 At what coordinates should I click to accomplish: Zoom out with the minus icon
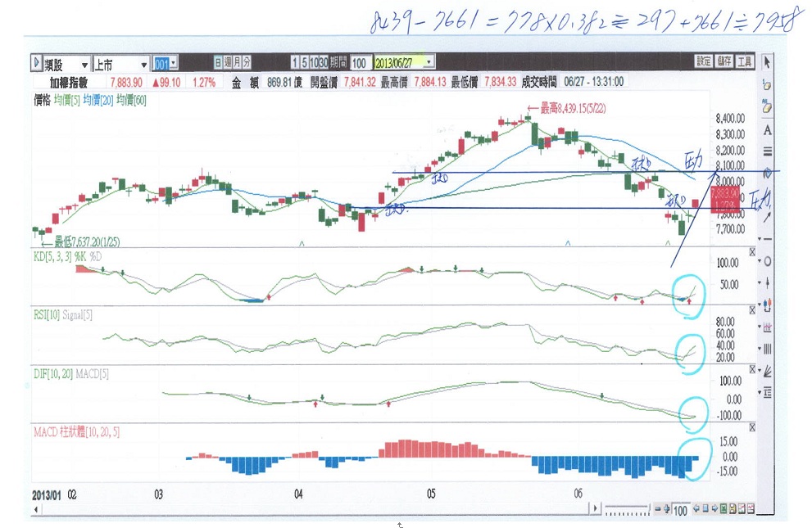657,509
